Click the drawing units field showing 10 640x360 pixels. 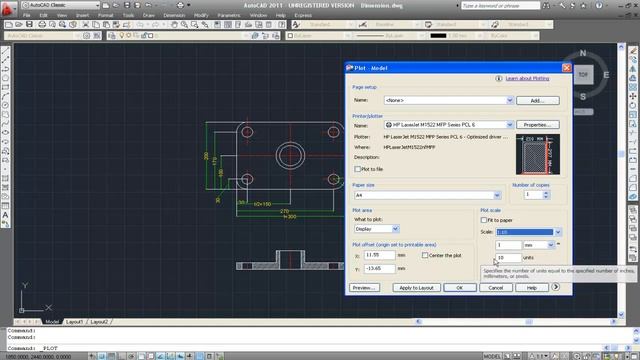[508, 258]
